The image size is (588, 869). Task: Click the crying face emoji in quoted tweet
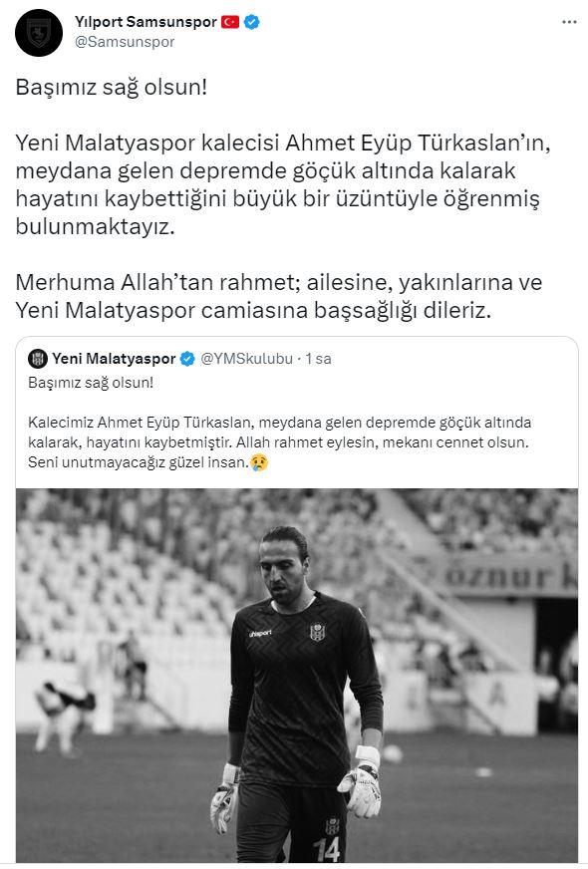pyautogui.click(x=259, y=462)
